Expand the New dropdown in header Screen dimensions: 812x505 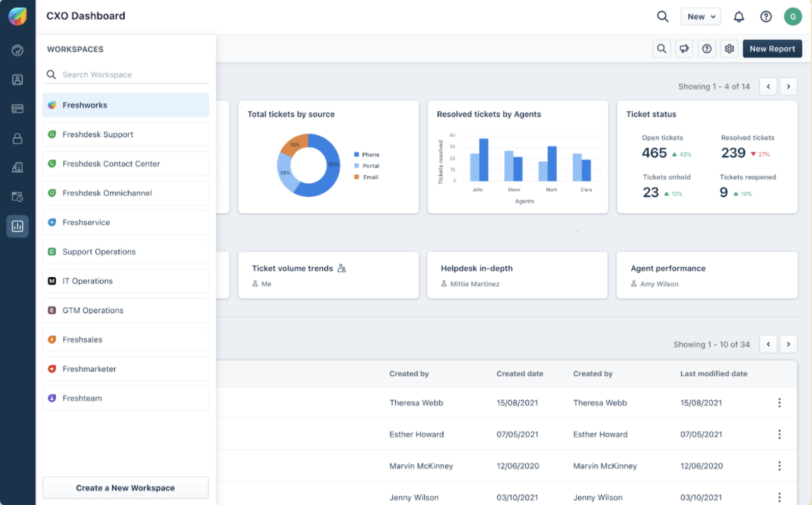701,17
